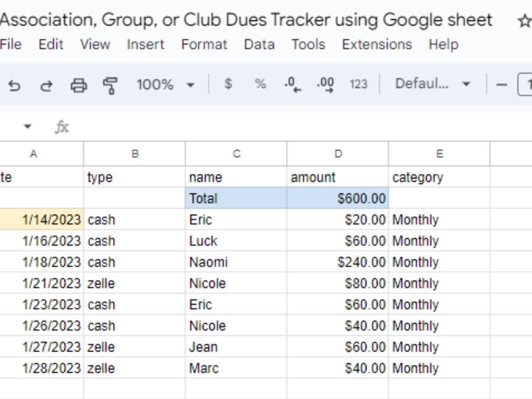Open the zoom level dropdown

[166, 84]
